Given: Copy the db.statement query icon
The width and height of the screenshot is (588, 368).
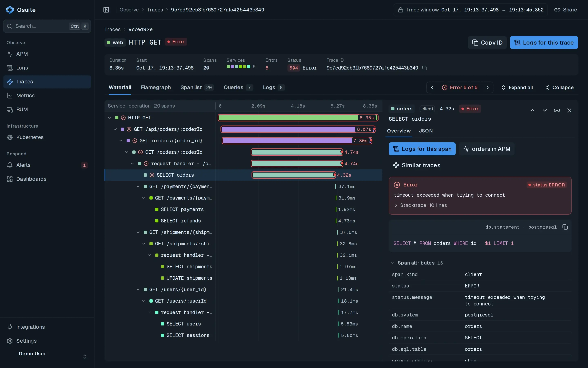Looking at the screenshot, I should point(565,227).
